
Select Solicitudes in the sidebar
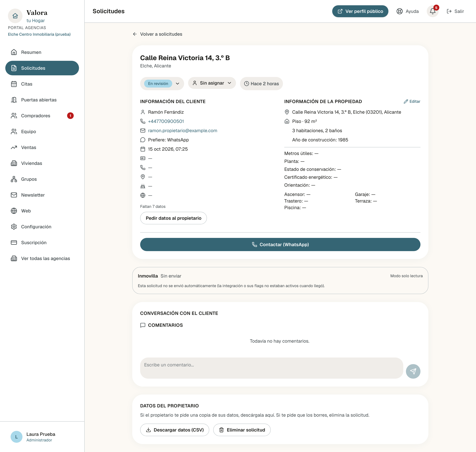point(42,68)
